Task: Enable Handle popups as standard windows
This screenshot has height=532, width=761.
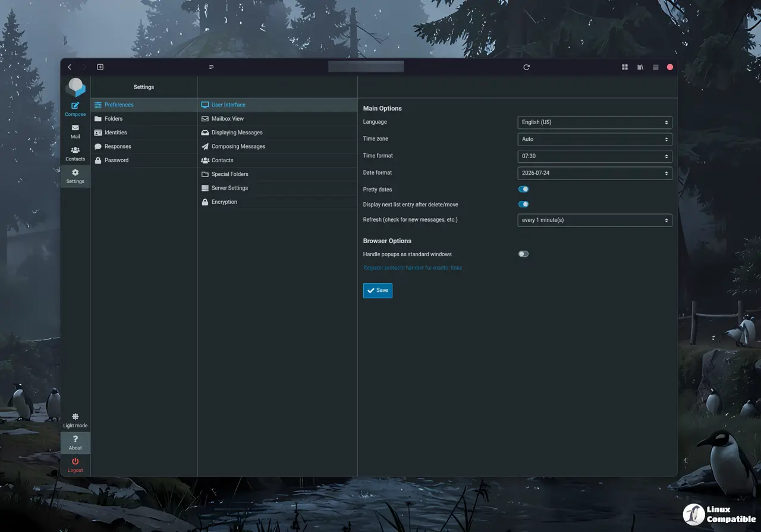Action: (523, 254)
